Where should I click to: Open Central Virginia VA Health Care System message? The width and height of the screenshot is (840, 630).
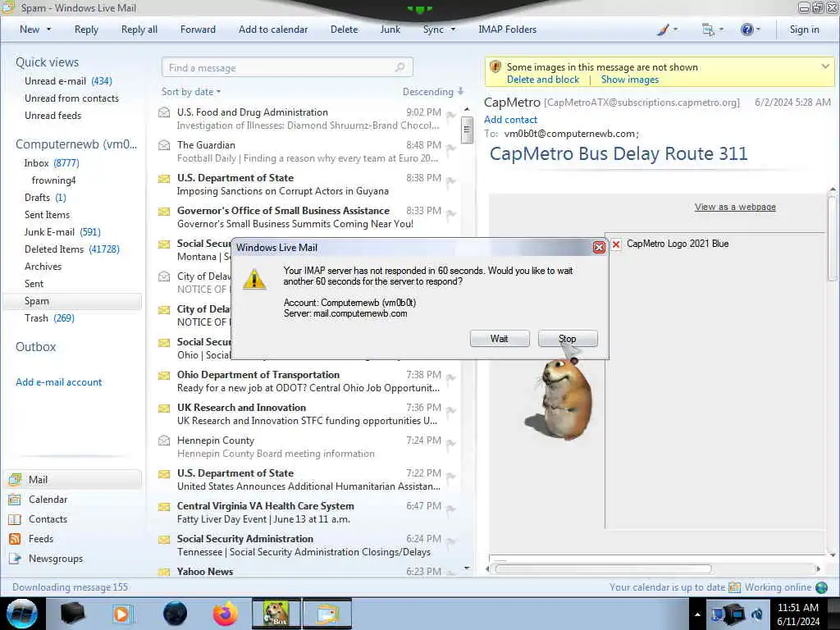click(308, 512)
